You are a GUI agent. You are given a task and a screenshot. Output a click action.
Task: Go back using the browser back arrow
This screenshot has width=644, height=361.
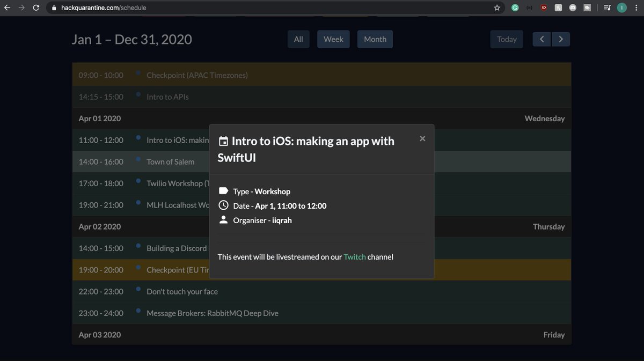tap(8, 8)
